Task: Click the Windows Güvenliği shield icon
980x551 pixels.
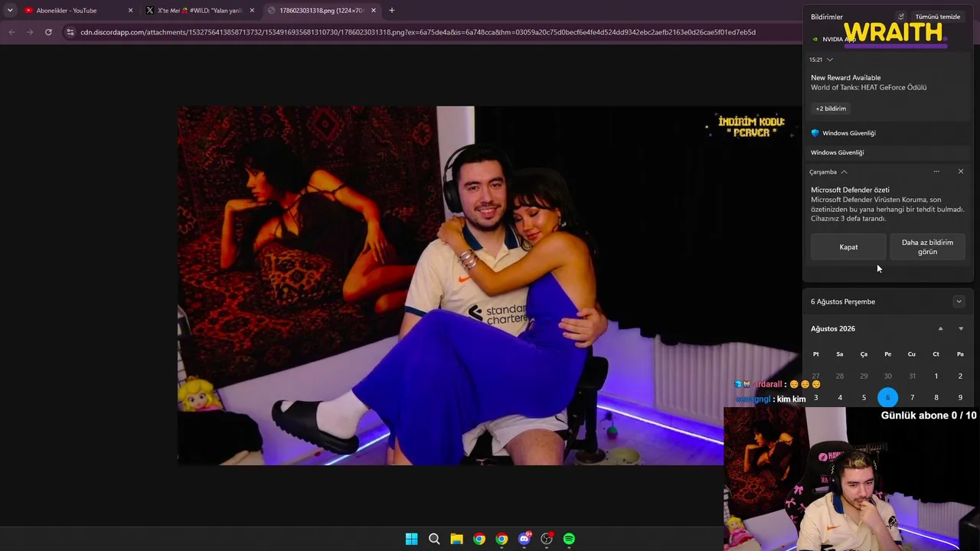Action: (815, 133)
